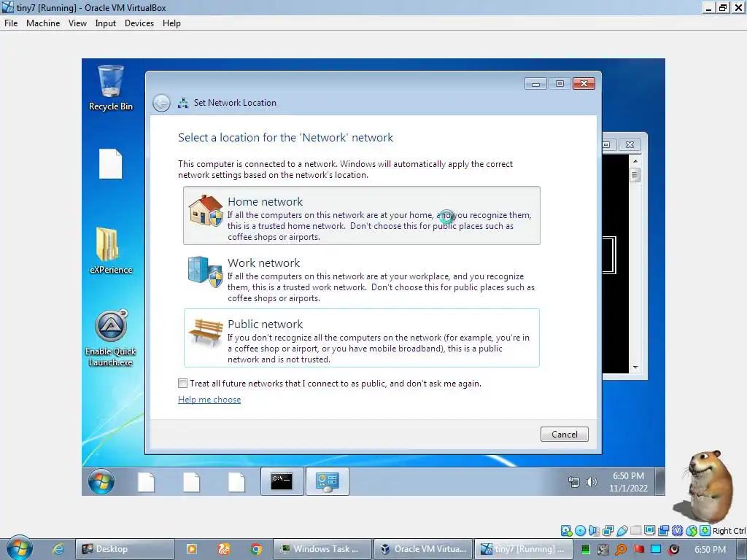The width and height of the screenshot is (747, 560).
Task: Click VirtualBox audio indicator icon
Action: (594, 531)
